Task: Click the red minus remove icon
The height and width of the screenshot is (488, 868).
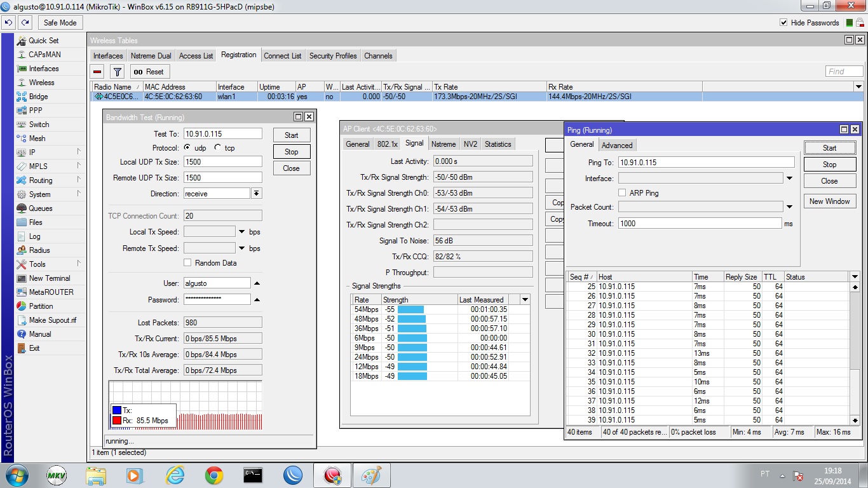Action: [x=97, y=72]
